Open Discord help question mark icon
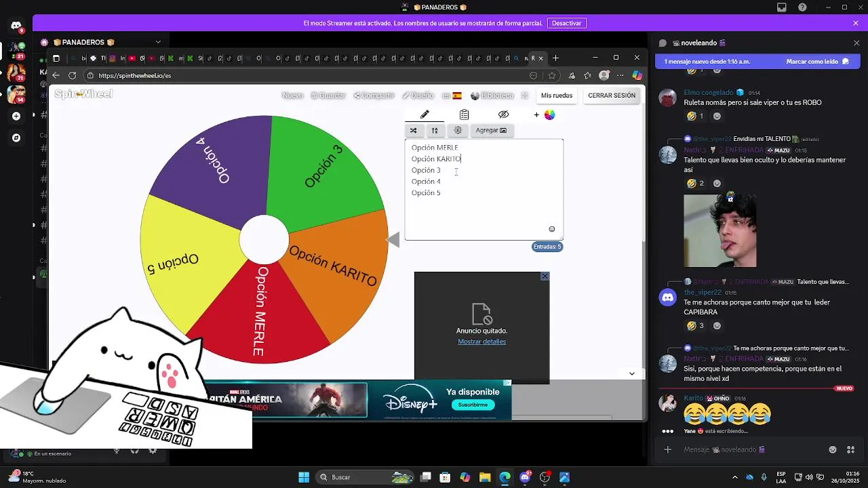The image size is (868, 488). [x=803, y=7]
